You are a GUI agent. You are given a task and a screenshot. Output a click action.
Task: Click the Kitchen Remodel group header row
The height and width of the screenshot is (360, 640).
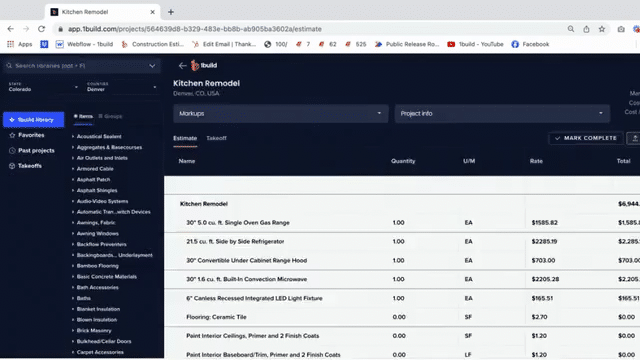(402, 204)
